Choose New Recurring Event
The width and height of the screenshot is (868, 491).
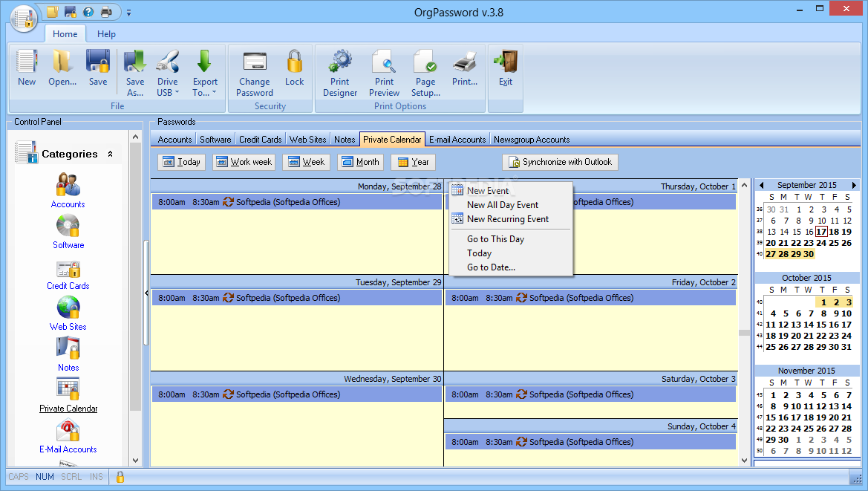point(512,219)
